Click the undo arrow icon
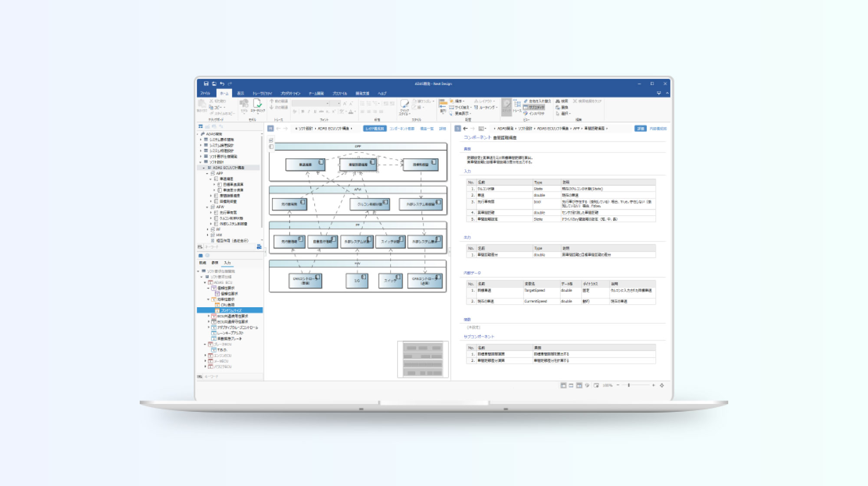The width and height of the screenshot is (868, 486). (x=222, y=84)
